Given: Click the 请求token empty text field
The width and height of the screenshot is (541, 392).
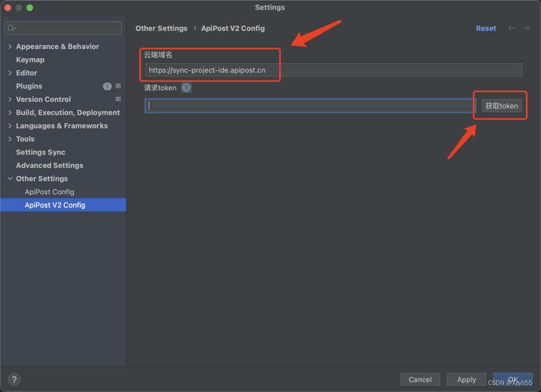Looking at the screenshot, I should [308, 105].
